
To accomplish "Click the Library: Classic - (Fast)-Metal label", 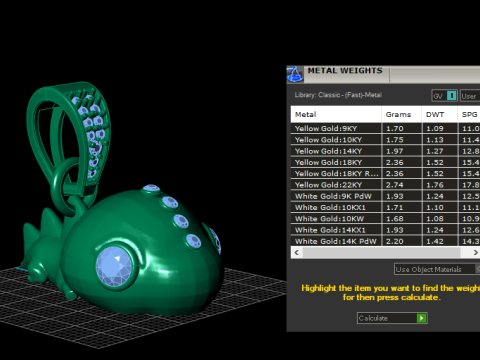I will 338,95.
